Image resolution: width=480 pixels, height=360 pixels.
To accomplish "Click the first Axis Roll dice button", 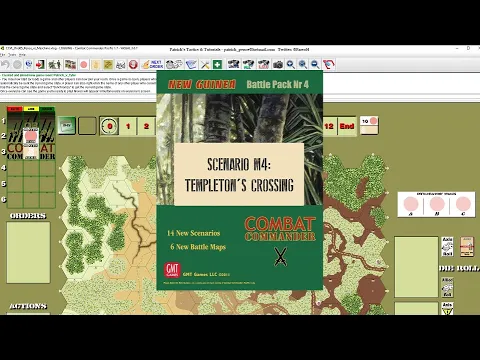I will tap(447, 247).
